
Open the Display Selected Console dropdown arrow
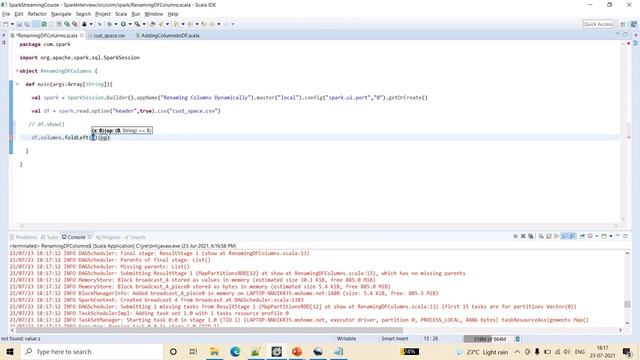pos(597,236)
